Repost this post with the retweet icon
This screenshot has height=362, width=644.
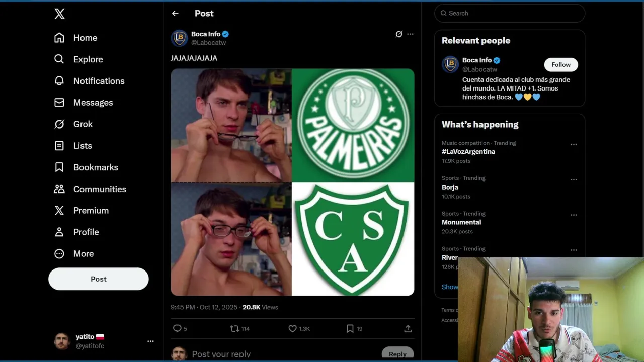tap(234, 328)
